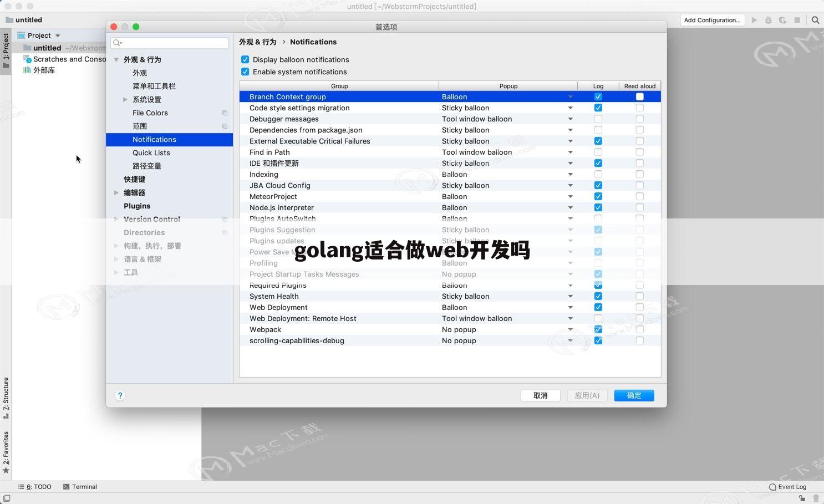Collapse the 外观 & 行为 tree section
Image resolution: width=824 pixels, height=504 pixels.
point(116,60)
